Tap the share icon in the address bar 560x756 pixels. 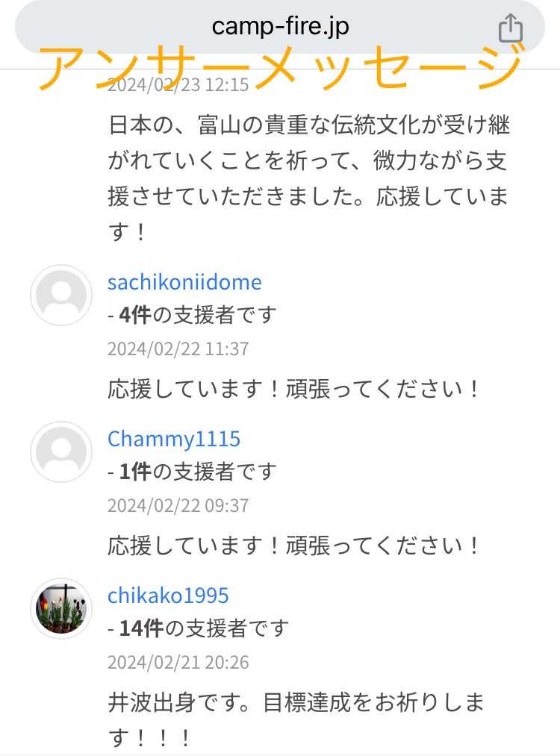(511, 29)
